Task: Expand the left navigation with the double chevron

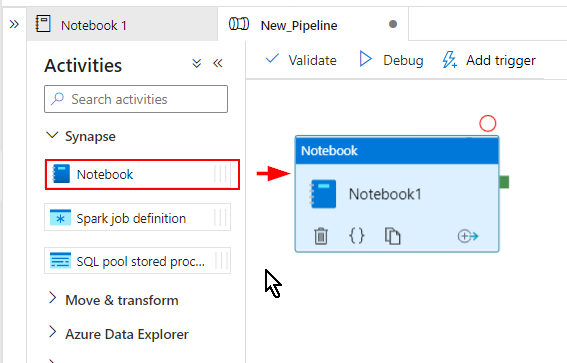Action: [x=14, y=25]
